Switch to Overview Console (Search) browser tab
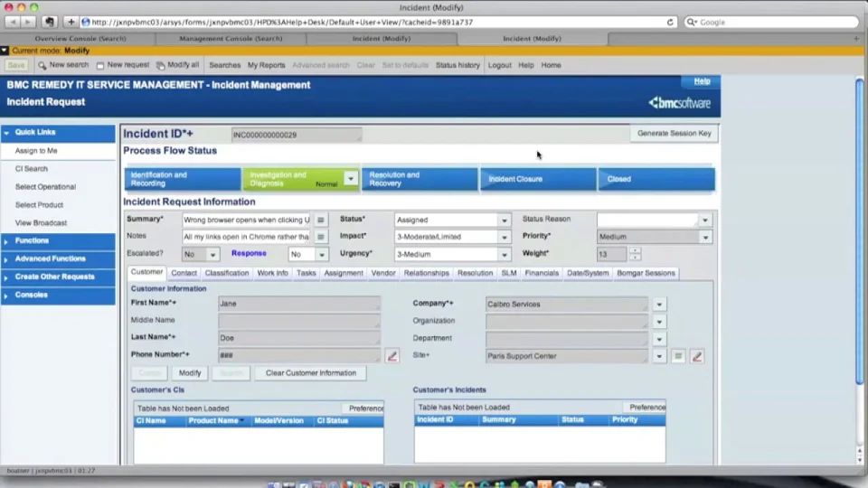This screenshot has height=488, width=868. [80, 39]
